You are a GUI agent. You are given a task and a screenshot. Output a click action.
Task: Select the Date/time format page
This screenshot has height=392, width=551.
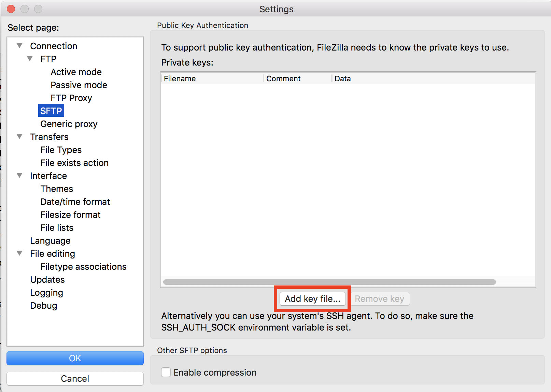pyautogui.click(x=75, y=201)
